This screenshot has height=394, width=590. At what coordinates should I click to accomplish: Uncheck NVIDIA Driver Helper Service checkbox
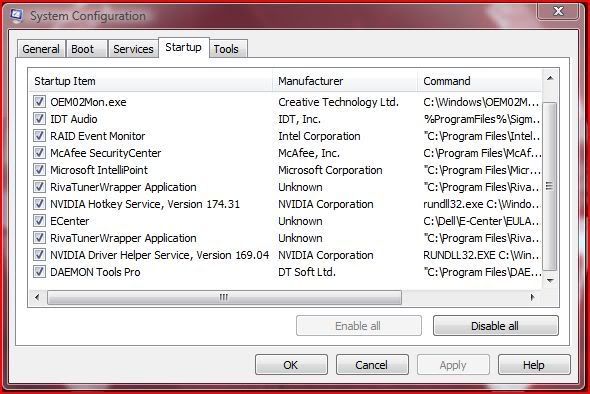click(x=39, y=254)
